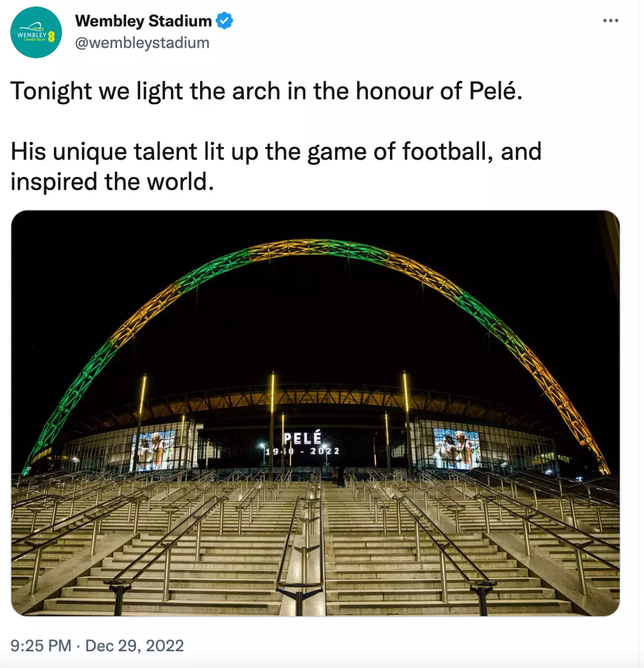Click the blue verified badge next to Wembley Stadium
644x668 pixels.
[x=224, y=20]
